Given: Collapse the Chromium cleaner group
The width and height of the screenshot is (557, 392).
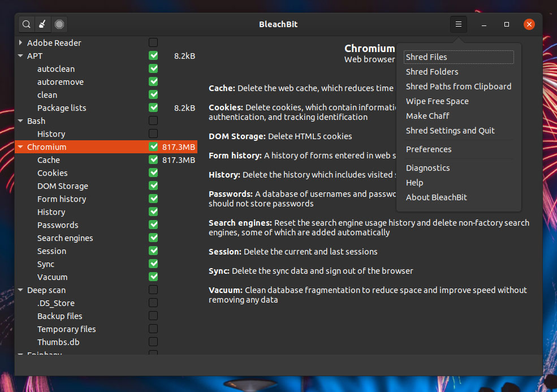Looking at the screenshot, I should point(20,147).
